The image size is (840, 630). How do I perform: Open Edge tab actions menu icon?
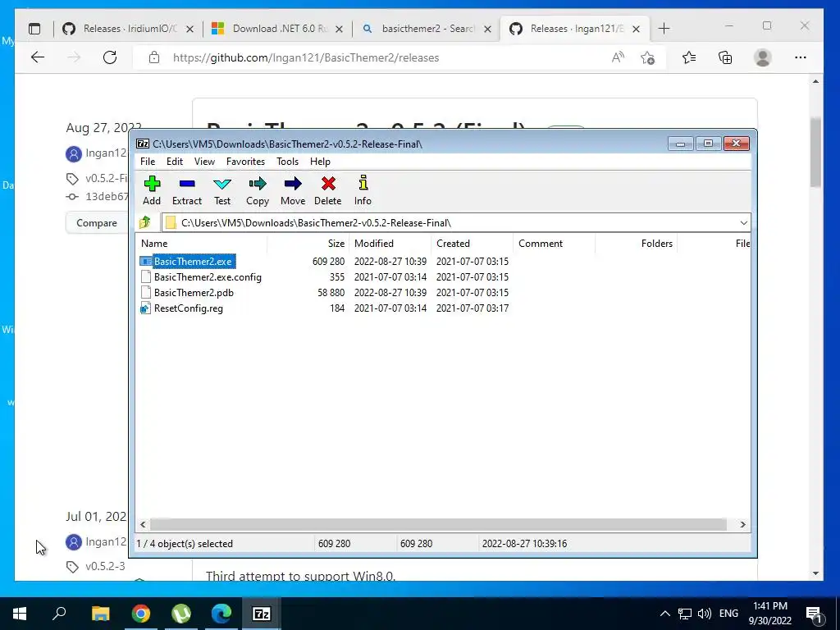click(34, 29)
